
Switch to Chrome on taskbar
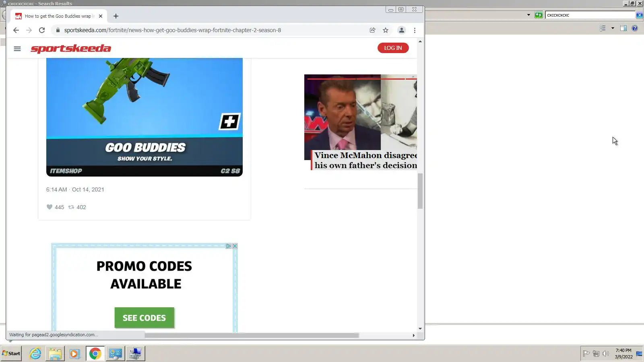[x=95, y=354]
